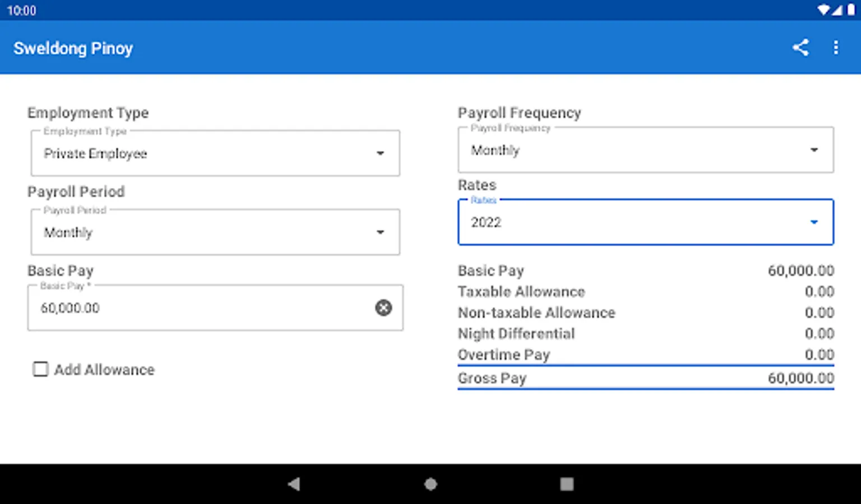
Task: Click the Add Allowance label text
Action: (x=104, y=370)
